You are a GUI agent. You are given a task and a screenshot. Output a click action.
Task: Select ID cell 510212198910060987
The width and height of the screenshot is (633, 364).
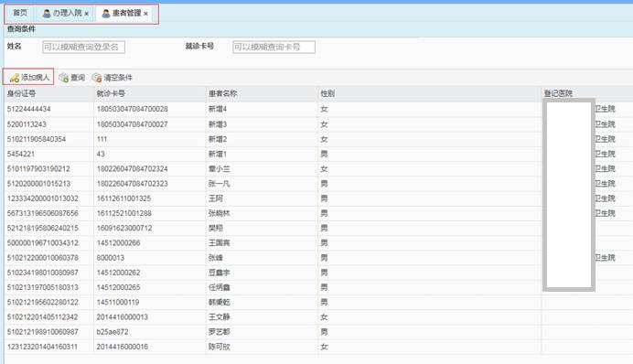tap(42, 332)
